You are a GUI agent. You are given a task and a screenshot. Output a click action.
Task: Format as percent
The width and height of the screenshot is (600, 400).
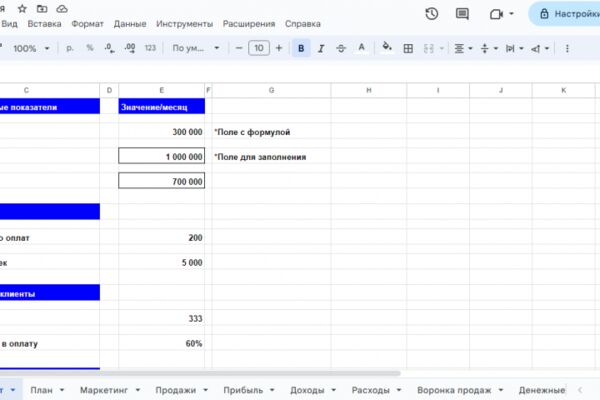pos(90,48)
